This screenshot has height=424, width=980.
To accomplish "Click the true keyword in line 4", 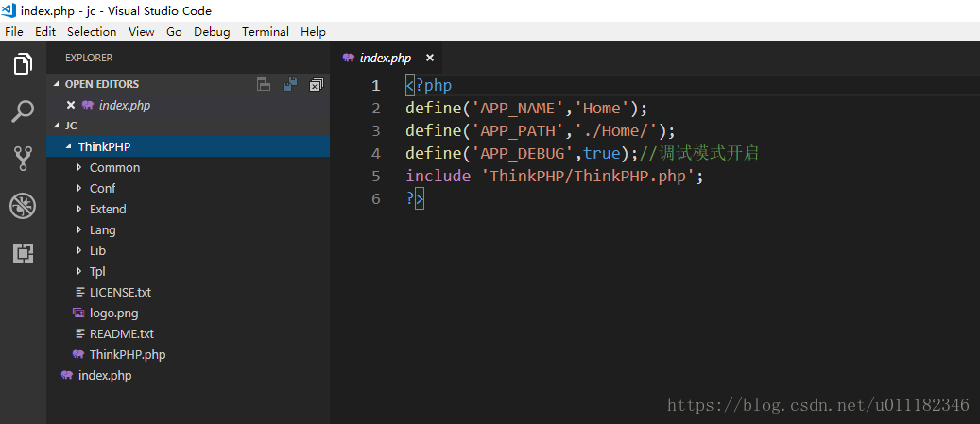I will [601, 154].
